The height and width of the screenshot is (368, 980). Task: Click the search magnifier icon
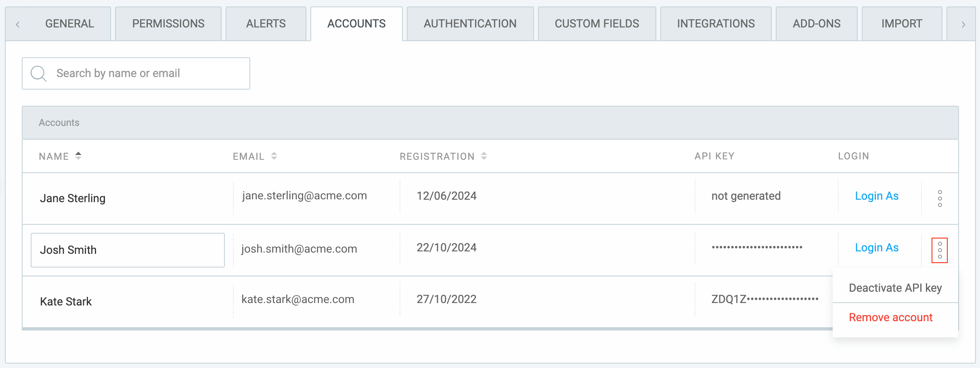pos(38,73)
